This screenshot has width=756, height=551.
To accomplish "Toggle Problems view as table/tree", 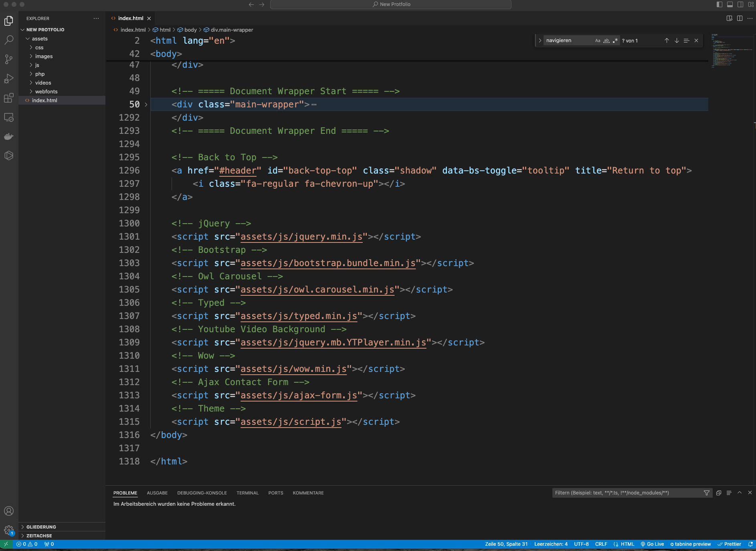I will coord(729,493).
